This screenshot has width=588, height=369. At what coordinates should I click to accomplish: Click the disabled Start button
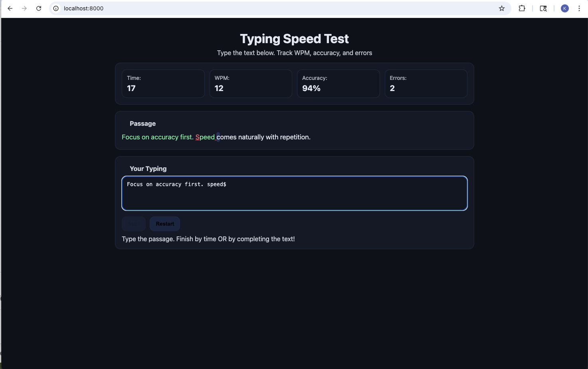(133, 224)
